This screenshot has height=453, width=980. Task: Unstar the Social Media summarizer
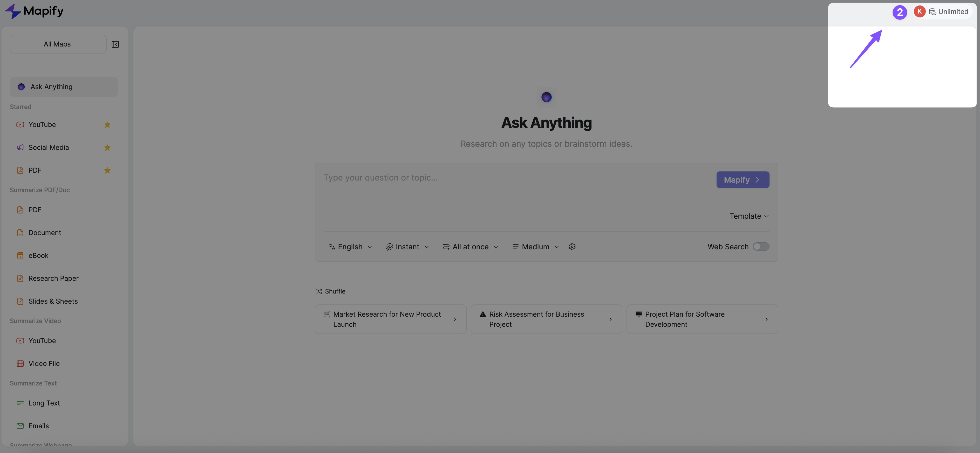(x=107, y=147)
